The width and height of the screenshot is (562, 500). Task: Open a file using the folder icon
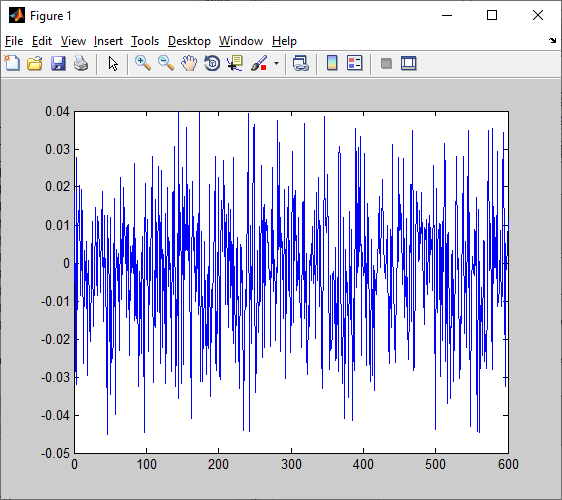click(x=35, y=63)
